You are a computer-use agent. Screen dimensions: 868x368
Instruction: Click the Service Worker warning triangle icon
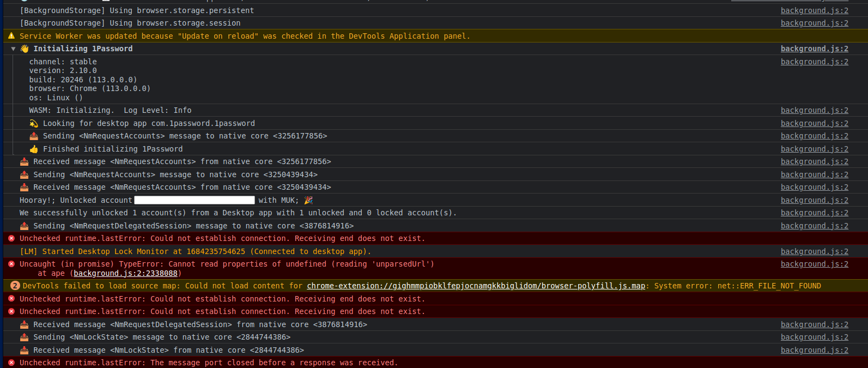coord(11,35)
